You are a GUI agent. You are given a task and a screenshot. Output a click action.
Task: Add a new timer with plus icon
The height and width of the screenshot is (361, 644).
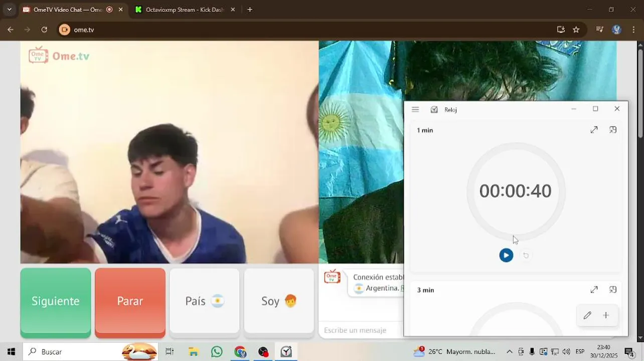pos(606,315)
